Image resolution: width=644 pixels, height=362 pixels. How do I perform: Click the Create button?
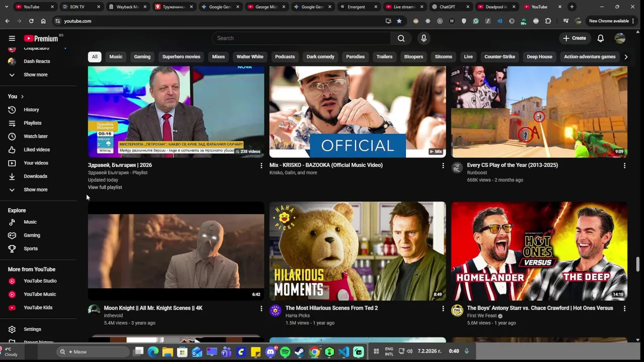point(575,38)
